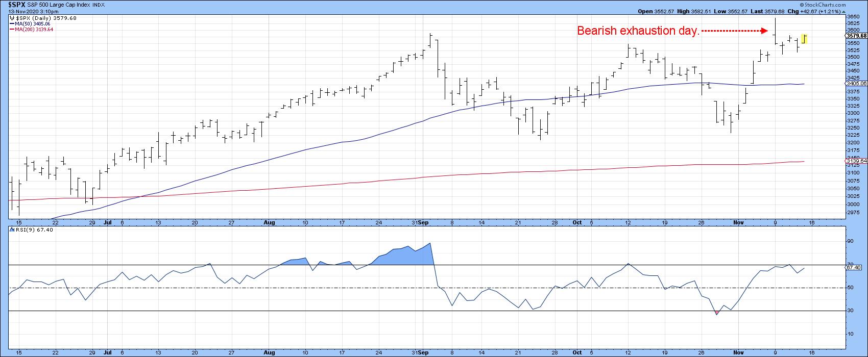
Task: Click the 3579.68 last price tag on axis
Action: [x=856, y=36]
